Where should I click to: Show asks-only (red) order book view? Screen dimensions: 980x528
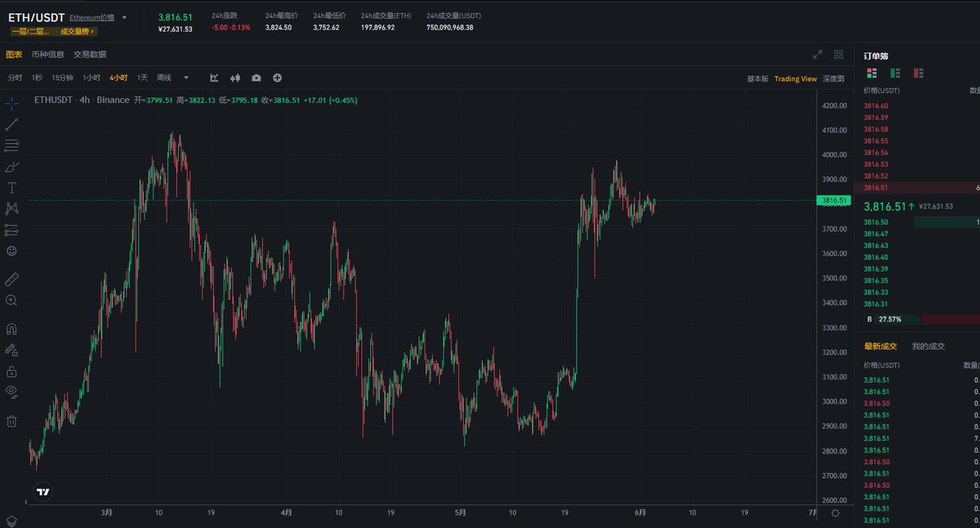pos(919,73)
